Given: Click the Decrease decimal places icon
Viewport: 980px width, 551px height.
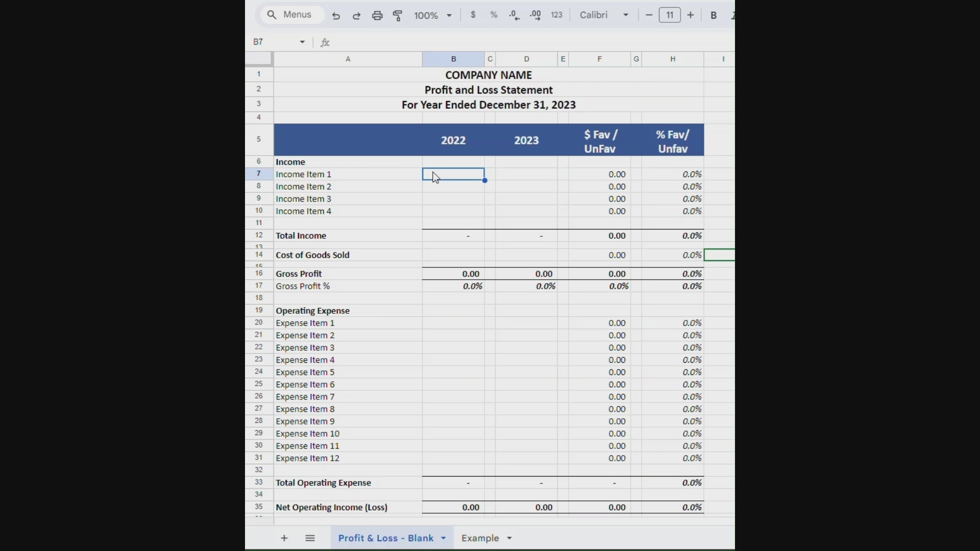Looking at the screenshot, I should pyautogui.click(x=514, y=15).
